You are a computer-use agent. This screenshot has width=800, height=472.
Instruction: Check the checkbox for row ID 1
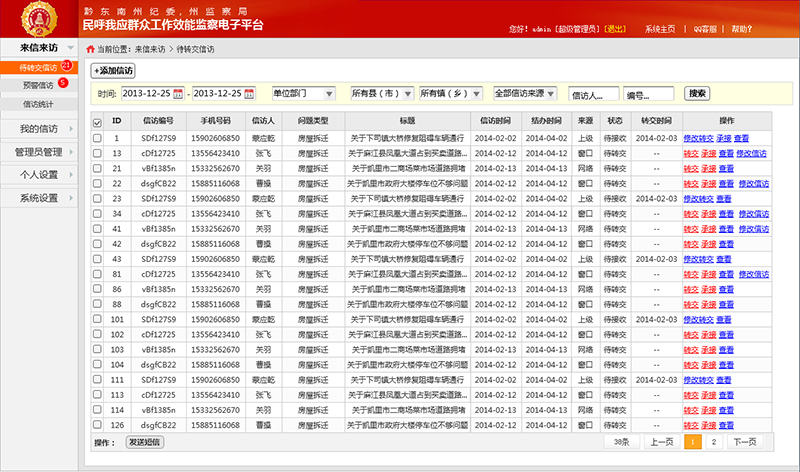point(97,138)
